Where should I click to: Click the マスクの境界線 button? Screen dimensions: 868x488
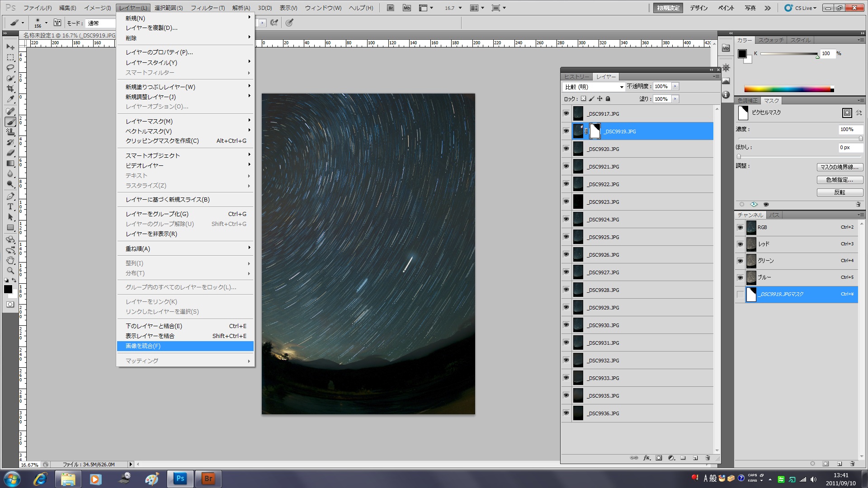[840, 167]
